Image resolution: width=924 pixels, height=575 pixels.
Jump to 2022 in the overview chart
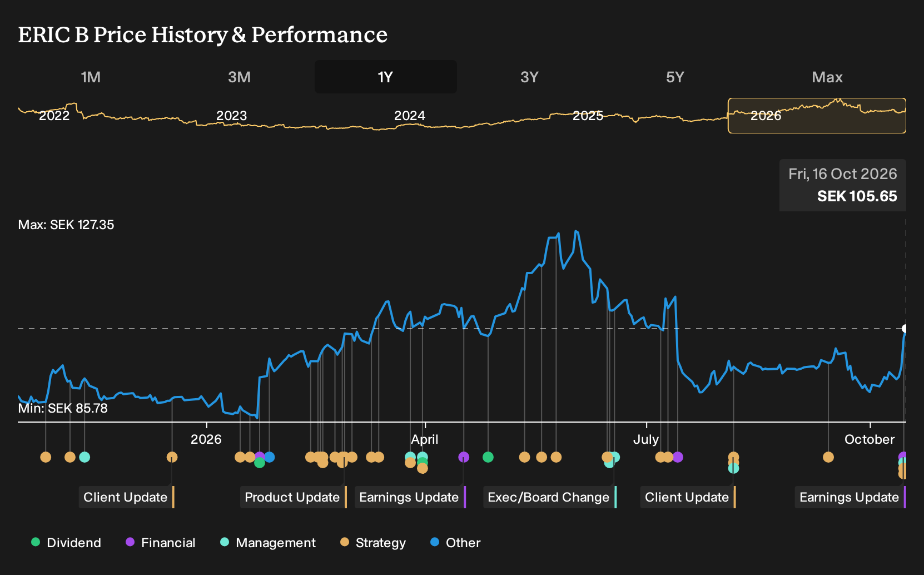(x=54, y=116)
